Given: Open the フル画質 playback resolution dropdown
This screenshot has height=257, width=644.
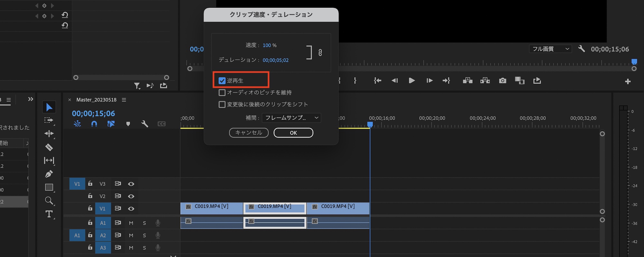Looking at the screenshot, I should (550, 49).
